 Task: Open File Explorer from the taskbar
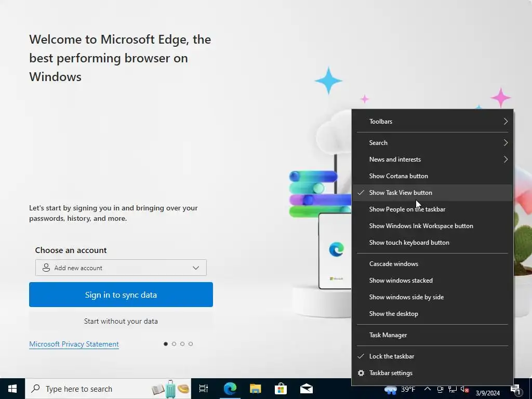tap(256, 389)
